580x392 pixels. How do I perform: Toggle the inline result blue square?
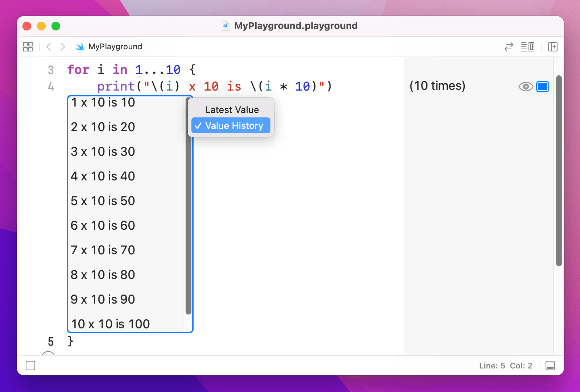click(542, 86)
